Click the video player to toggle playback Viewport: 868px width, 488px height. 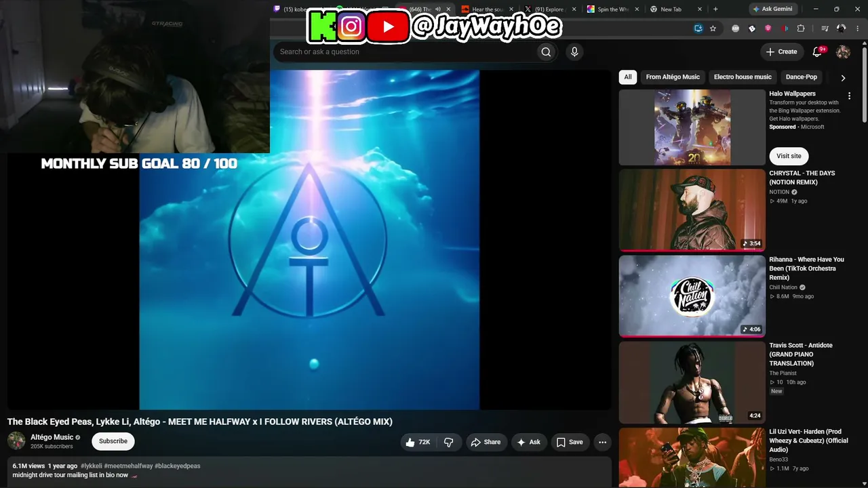pos(309,240)
